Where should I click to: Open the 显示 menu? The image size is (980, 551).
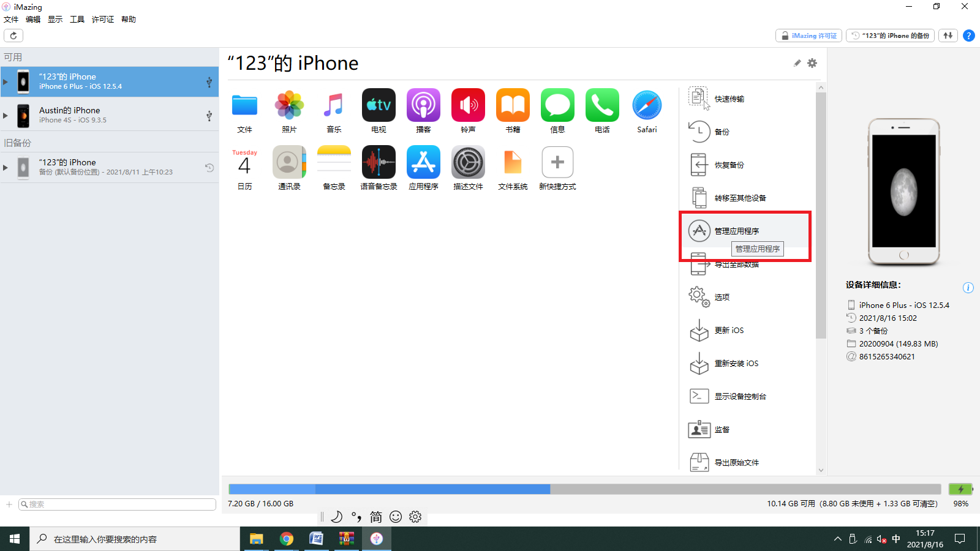tap(55, 19)
